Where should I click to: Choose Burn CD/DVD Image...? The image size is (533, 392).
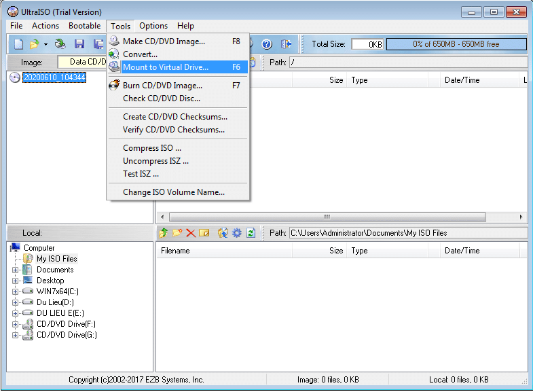178,86
